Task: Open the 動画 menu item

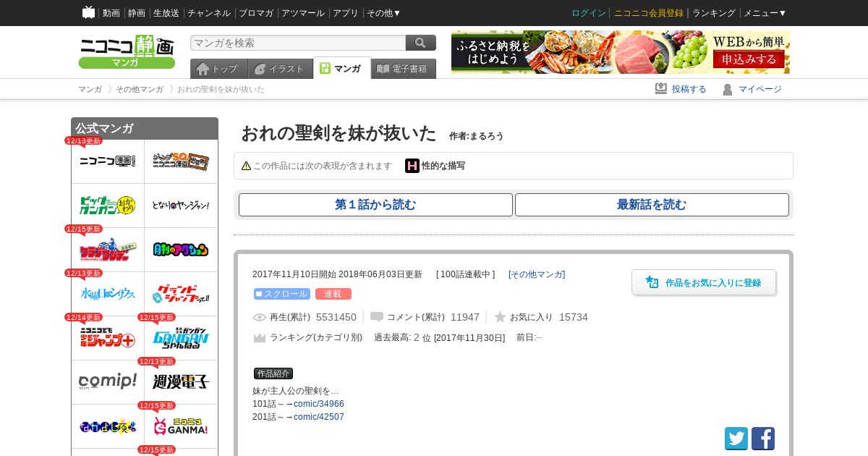Action: (x=111, y=13)
